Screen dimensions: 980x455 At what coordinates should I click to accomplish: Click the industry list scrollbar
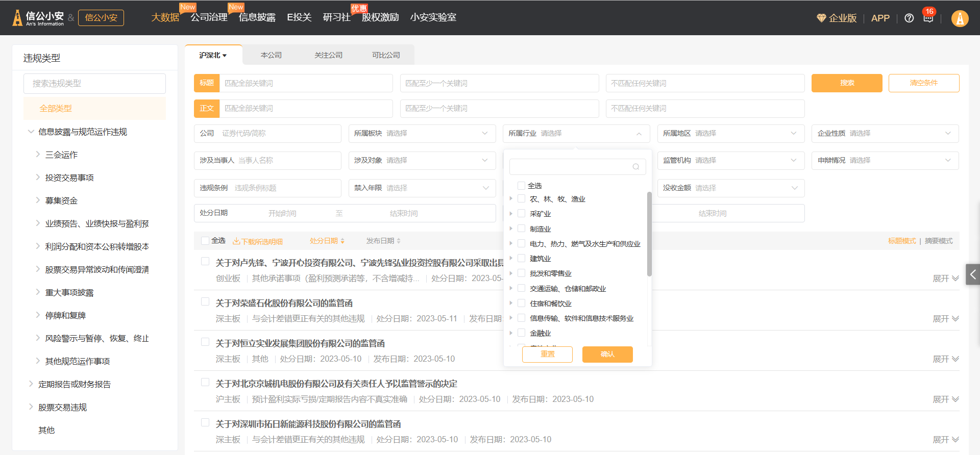[649, 234]
